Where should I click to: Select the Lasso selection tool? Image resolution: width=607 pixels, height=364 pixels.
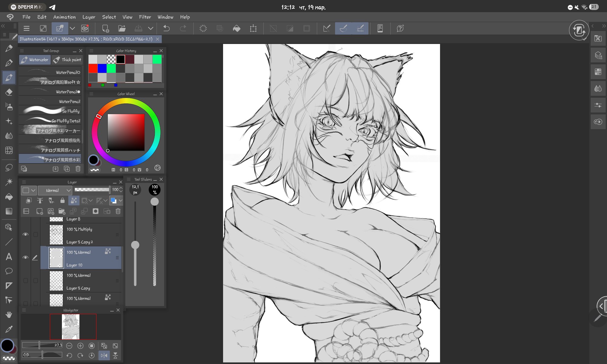coord(9,167)
